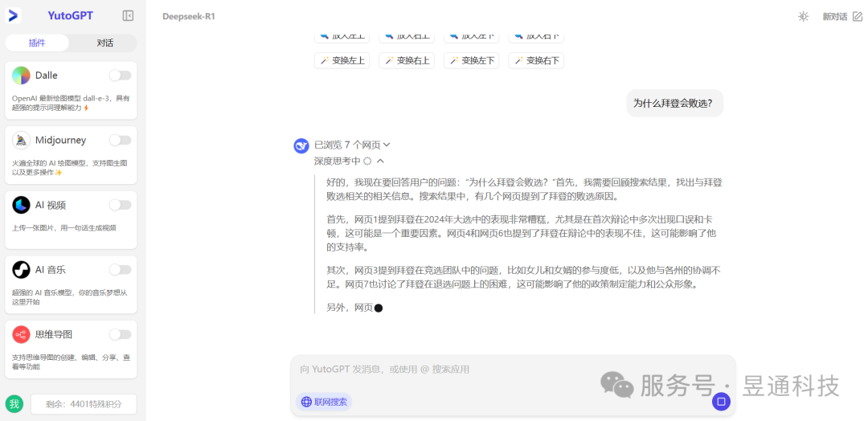Expand the 已浏览 7 个网页 list

pyautogui.click(x=352, y=145)
